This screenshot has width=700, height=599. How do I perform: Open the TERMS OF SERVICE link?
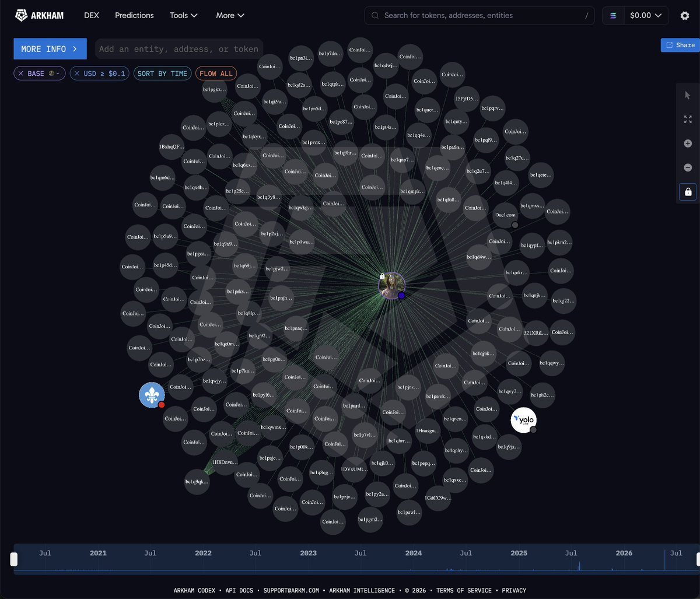pyautogui.click(x=464, y=590)
